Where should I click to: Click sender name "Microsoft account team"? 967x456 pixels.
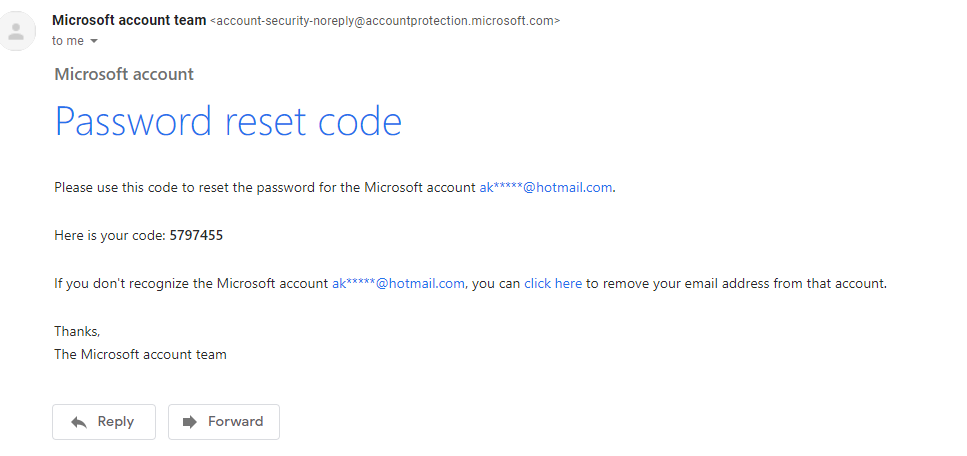129,20
